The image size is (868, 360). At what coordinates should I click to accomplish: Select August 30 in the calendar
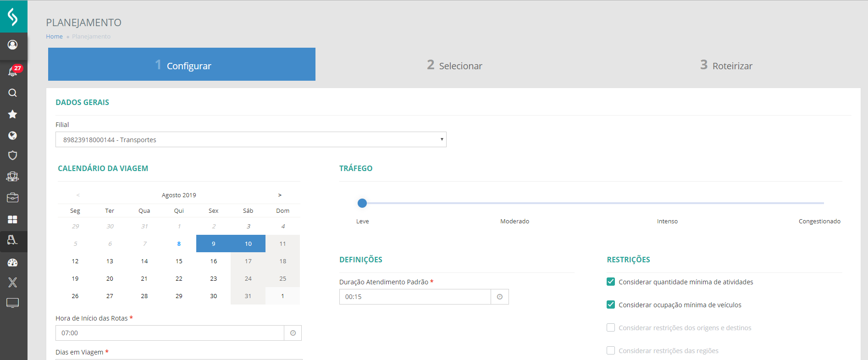coord(214,296)
